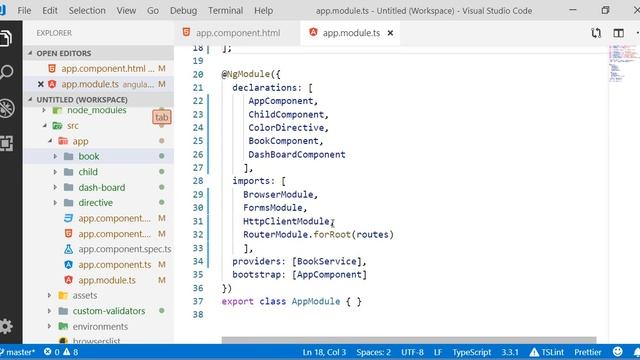
Task: Open the Edit menu
Action: (50, 11)
